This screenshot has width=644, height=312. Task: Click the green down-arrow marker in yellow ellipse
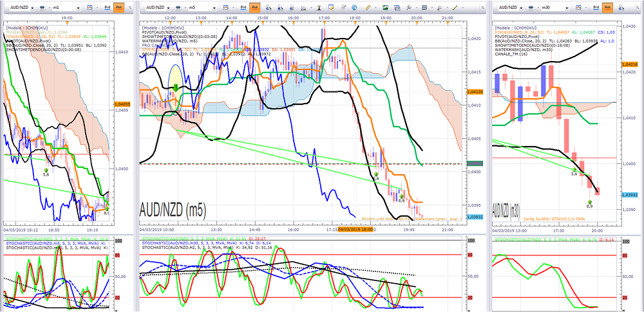175,87
